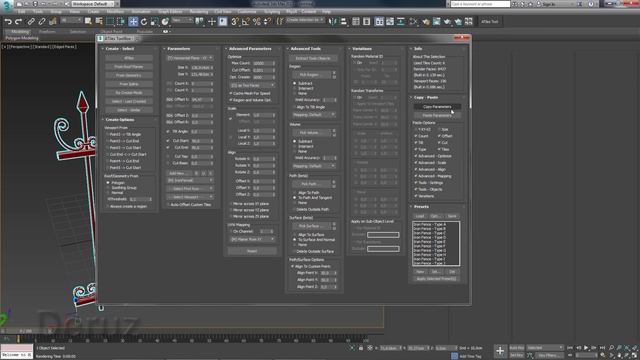Select the Link tool icon
This screenshot has height=360, width=640.
pos(31,21)
